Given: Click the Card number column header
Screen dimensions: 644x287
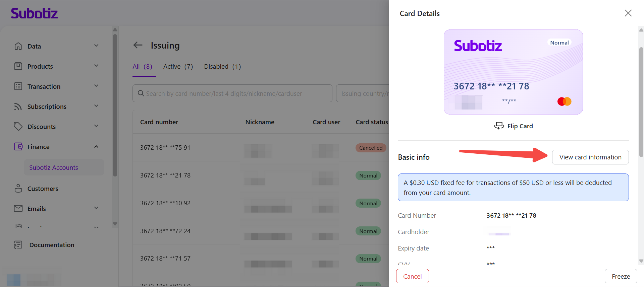Looking at the screenshot, I should pyautogui.click(x=159, y=122).
